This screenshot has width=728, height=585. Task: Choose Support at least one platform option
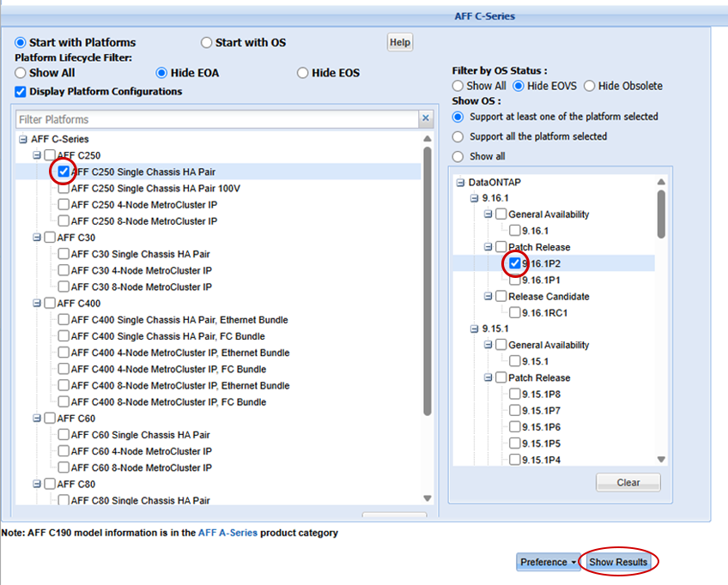tap(458, 117)
